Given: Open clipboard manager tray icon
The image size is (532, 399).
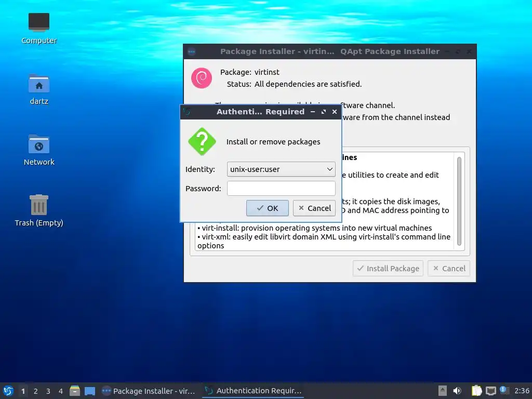Looking at the screenshot, I should pyautogui.click(x=476, y=391).
